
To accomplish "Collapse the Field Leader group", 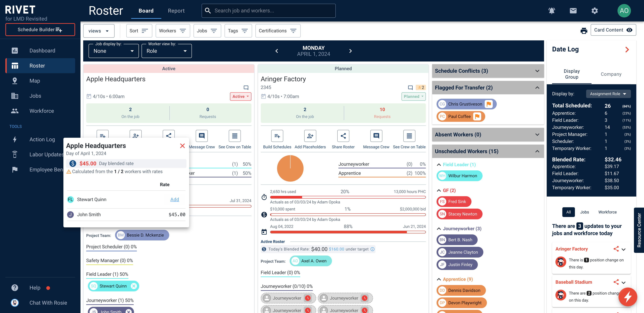I will [439, 165].
